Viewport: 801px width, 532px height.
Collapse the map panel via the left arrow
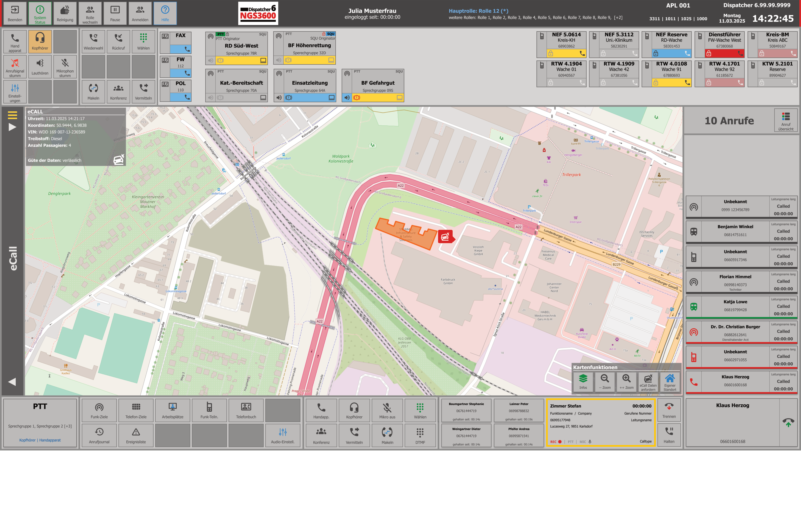pos(12,382)
